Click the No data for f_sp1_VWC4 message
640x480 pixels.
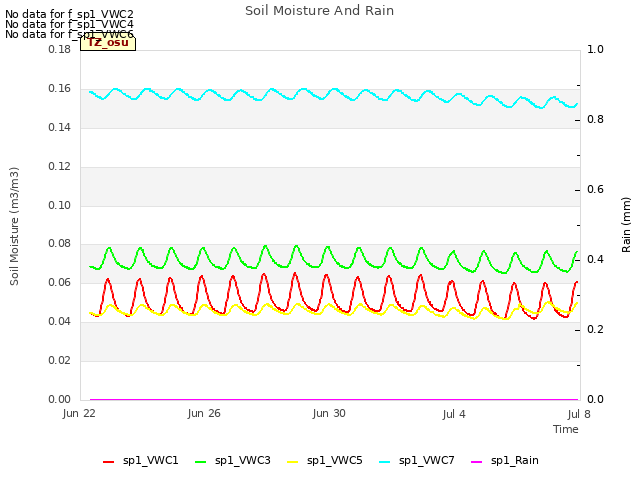coord(69,24)
